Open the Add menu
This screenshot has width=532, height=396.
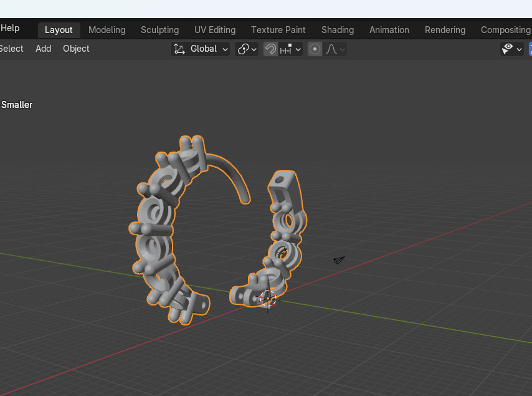[43, 49]
